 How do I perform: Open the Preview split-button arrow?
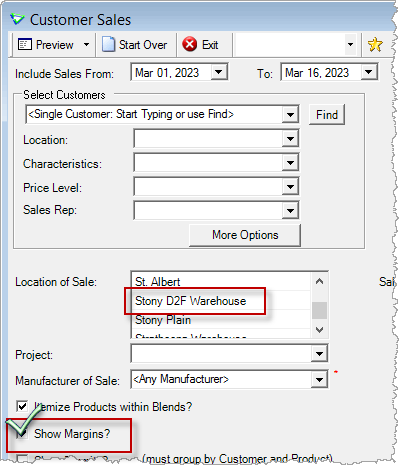pyautogui.click(x=86, y=44)
